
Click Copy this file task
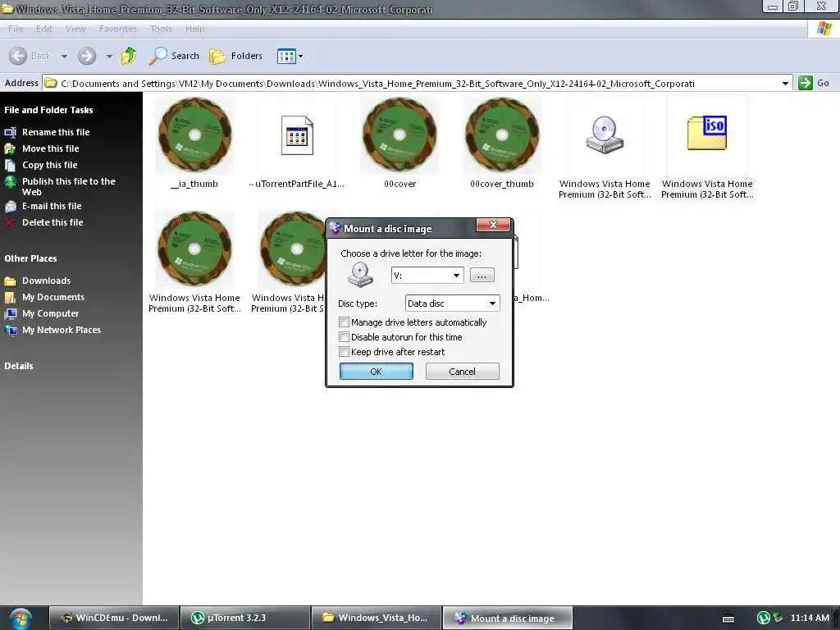click(x=50, y=165)
